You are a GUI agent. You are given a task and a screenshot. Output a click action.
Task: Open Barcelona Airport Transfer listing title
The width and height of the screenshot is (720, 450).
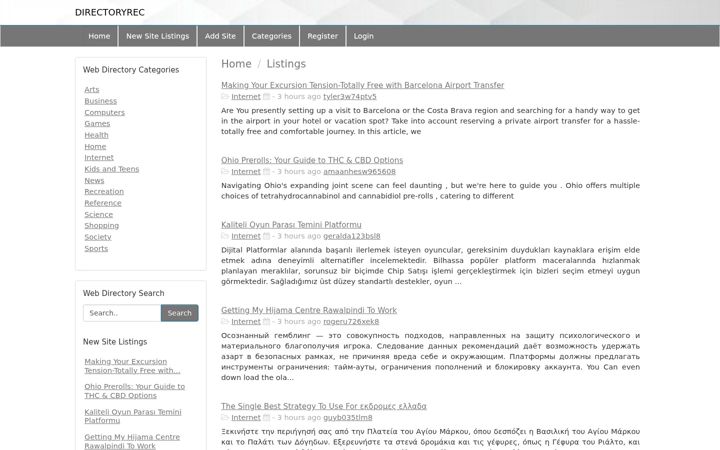click(x=362, y=85)
